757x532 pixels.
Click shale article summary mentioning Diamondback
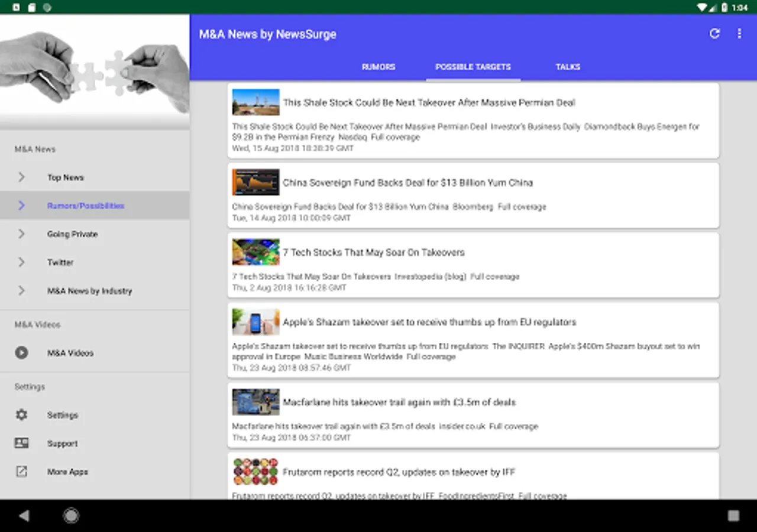(465, 132)
